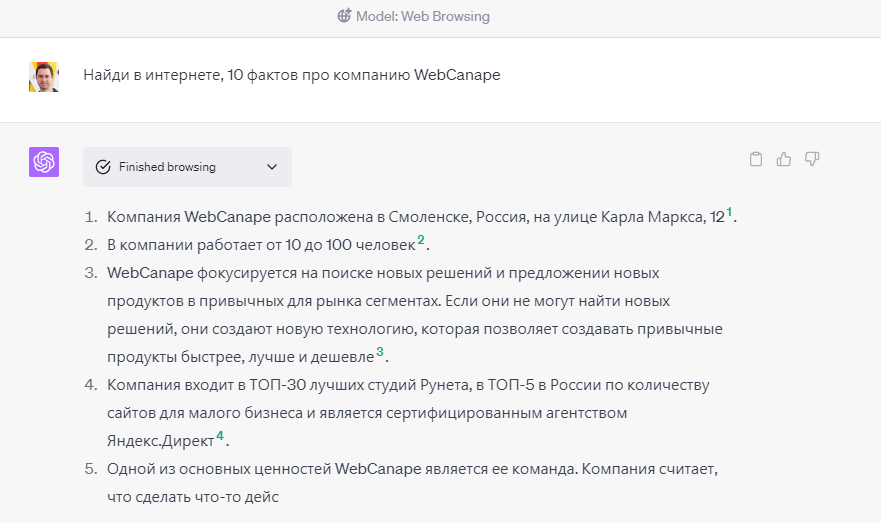Click the globe icon next to Model: Web Browsing

pyautogui.click(x=344, y=16)
